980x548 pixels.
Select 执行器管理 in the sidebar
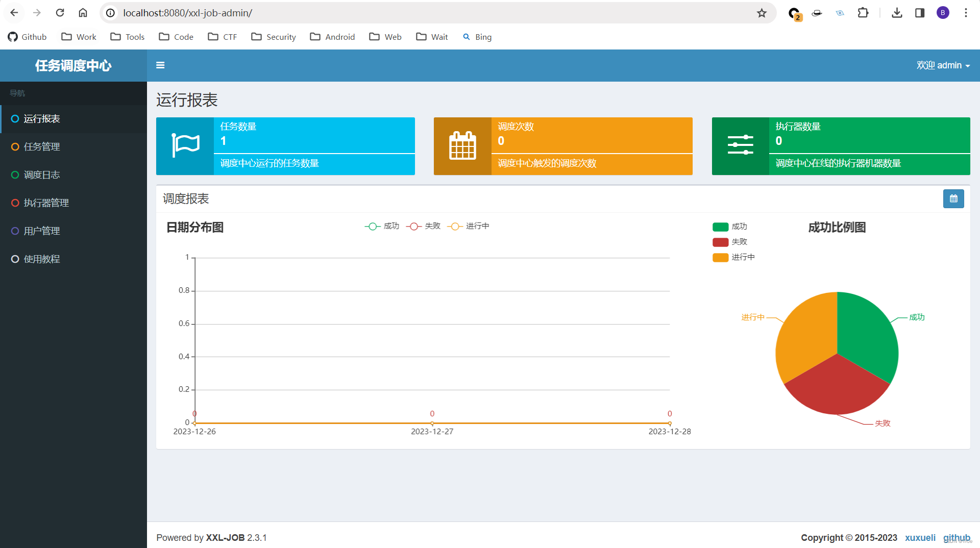coord(73,203)
